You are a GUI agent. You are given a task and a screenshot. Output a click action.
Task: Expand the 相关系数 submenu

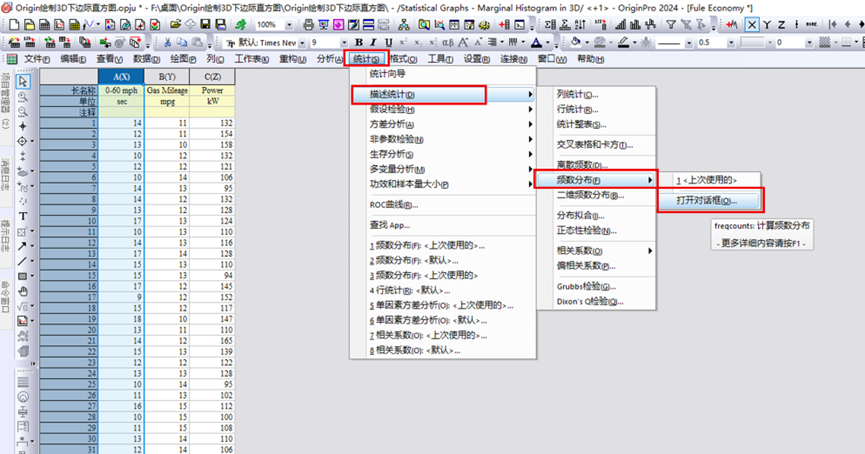597,251
